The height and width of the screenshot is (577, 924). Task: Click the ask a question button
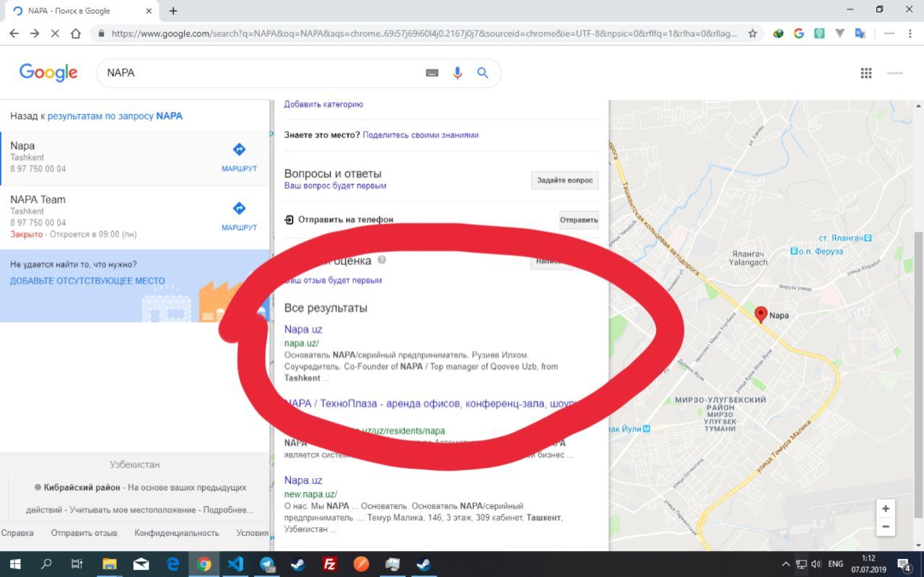pyautogui.click(x=565, y=181)
